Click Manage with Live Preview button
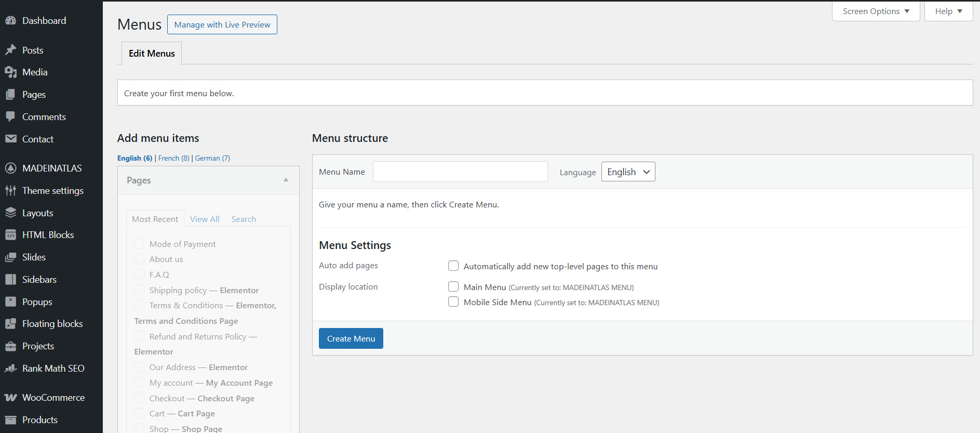Screen dimensions: 980x433 pos(222,25)
